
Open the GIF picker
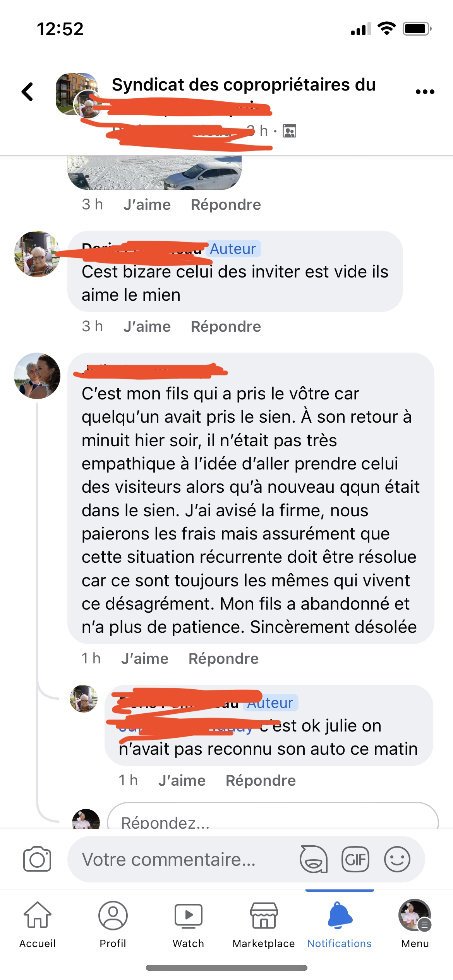point(355,859)
